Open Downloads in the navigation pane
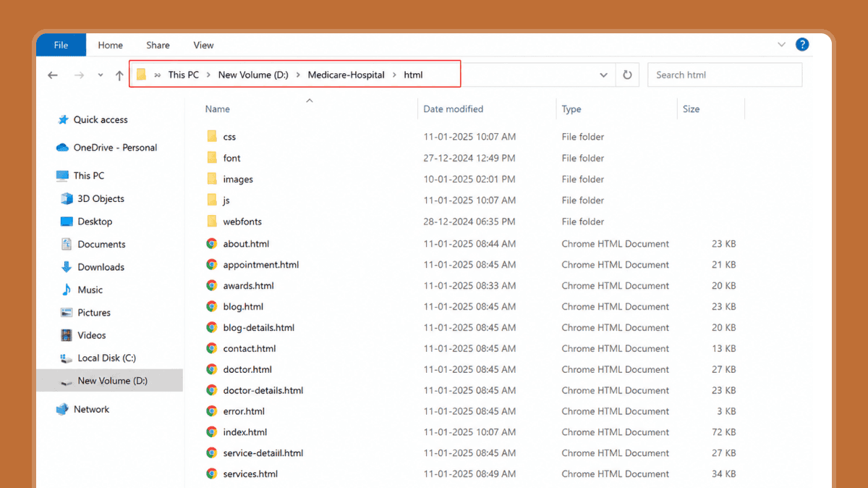The image size is (868, 488). click(x=101, y=267)
